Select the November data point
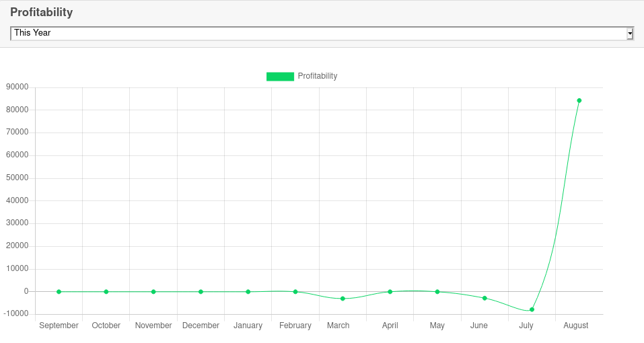Viewport: 644px width, 343px height. point(153,292)
